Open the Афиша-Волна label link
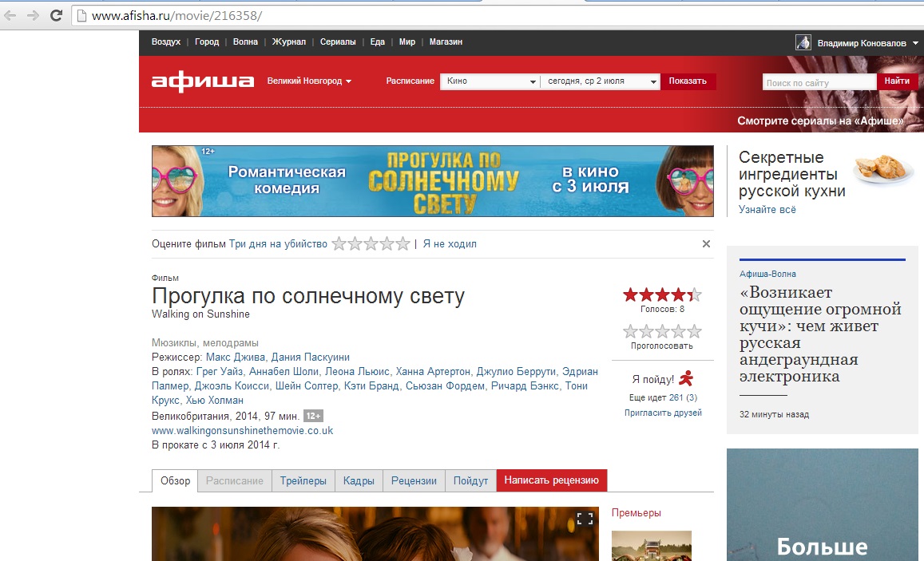924x561 pixels. tap(767, 275)
